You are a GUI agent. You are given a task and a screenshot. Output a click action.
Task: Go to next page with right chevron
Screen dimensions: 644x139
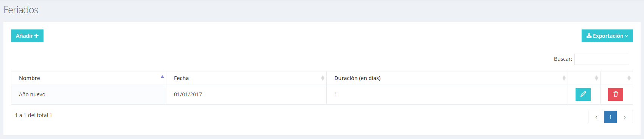pos(625,117)
